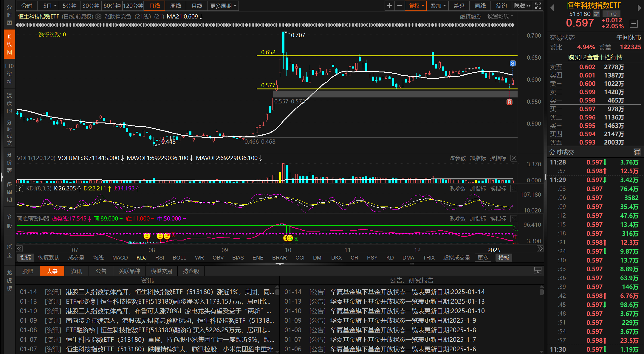This screenshot has width=644, height=354.
Task: Open the chart settings gear icon
Action: click(x=98, y=17)
